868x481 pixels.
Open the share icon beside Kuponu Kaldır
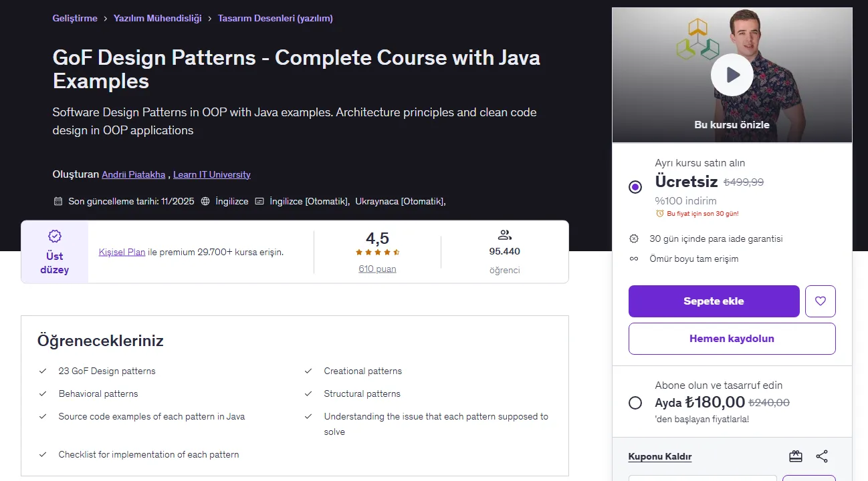point(822,456)
